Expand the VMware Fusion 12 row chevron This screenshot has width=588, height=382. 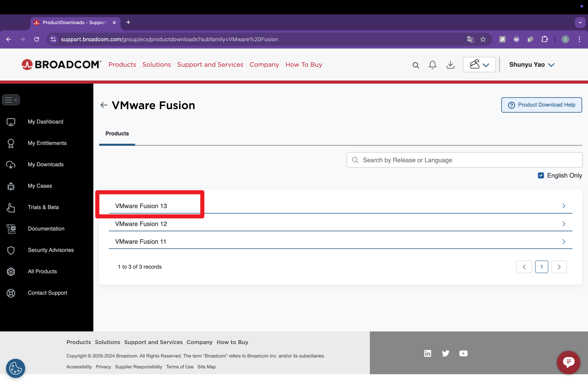[x=564, y=224]
